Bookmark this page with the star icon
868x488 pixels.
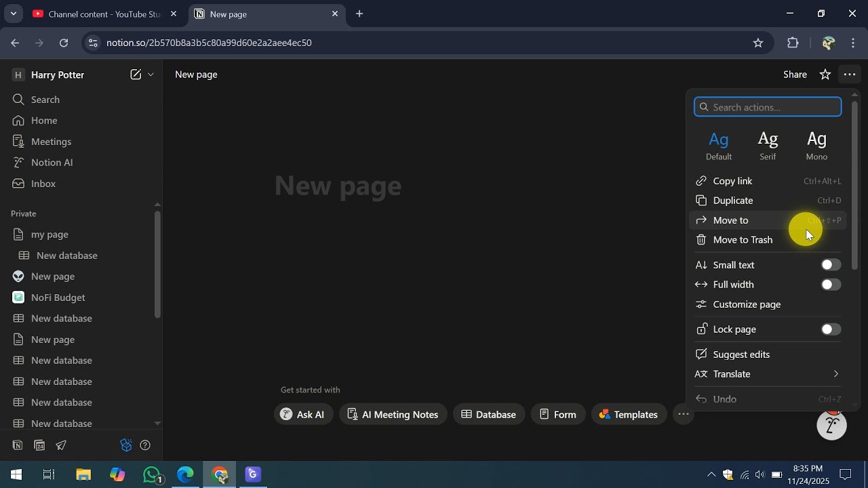[x=758, y=43]
